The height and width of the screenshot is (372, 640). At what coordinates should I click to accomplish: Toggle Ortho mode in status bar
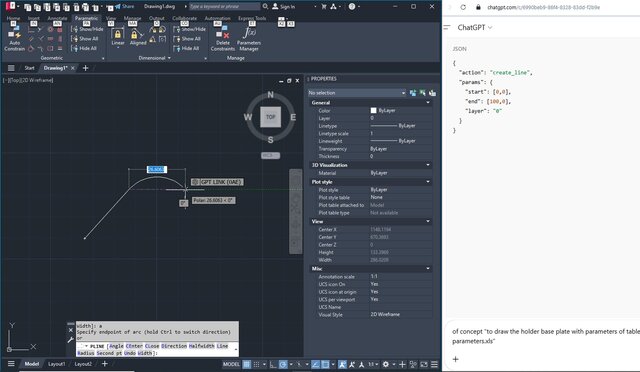coord(273,364)
